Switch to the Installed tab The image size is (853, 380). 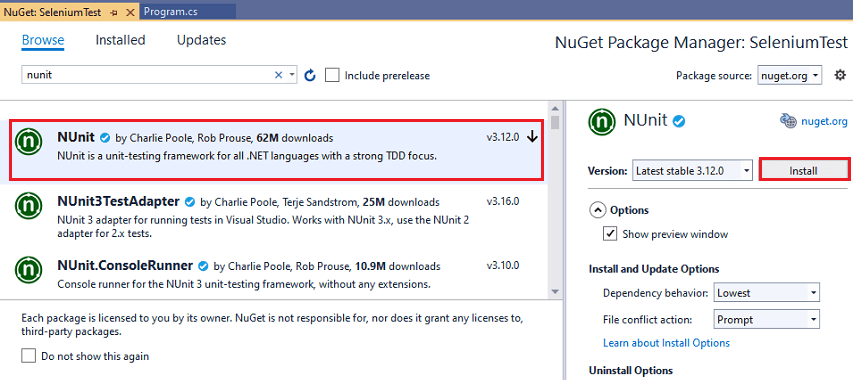click(x=120, y=40)
